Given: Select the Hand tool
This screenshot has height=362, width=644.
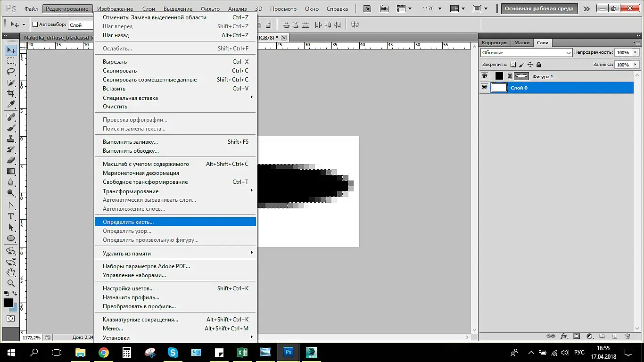Looking at the screenshot, I should 11,272.
